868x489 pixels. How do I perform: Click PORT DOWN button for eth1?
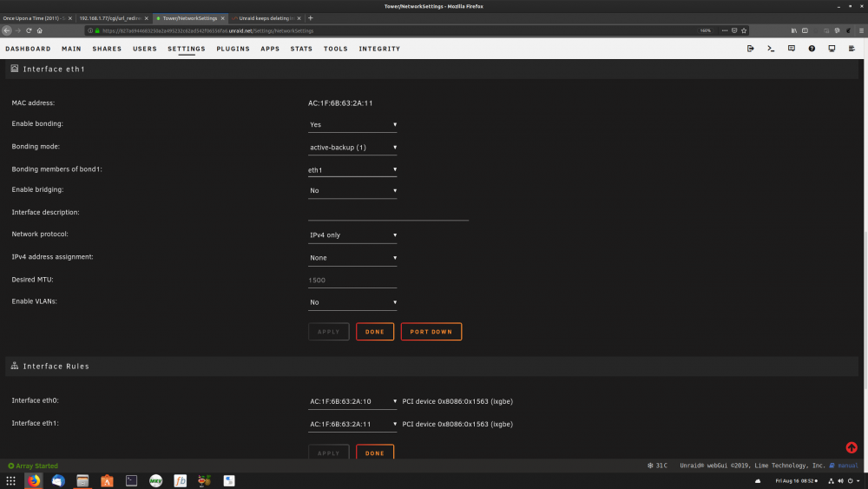click(431, 332)
